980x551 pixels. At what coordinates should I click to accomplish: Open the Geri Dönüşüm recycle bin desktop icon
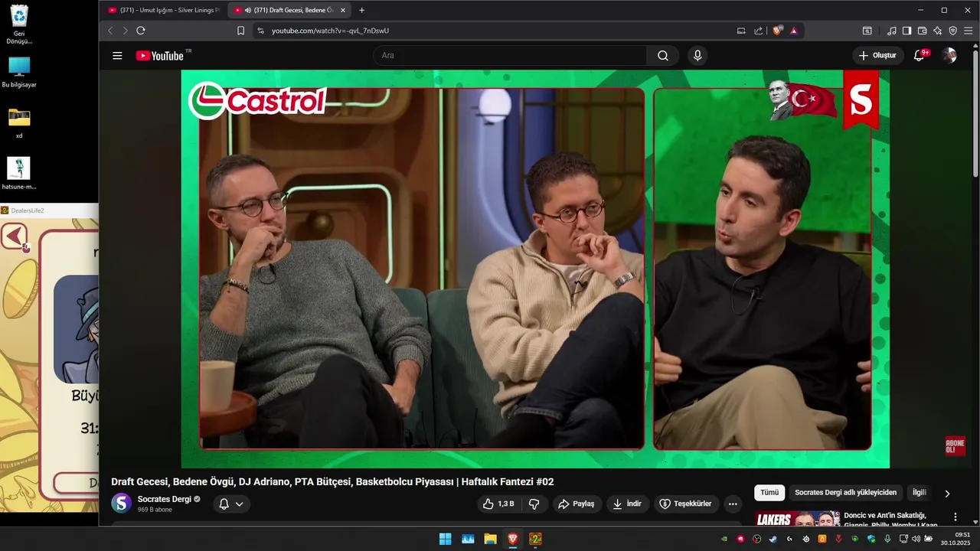[19, 24]
